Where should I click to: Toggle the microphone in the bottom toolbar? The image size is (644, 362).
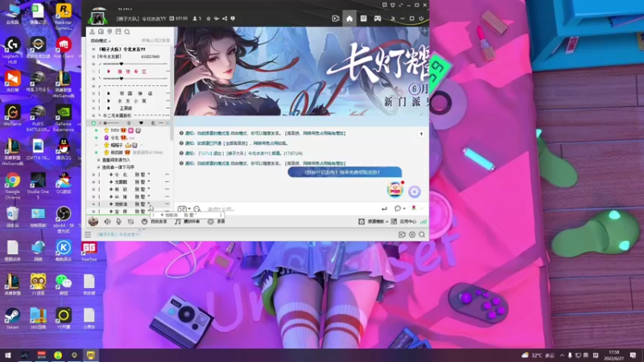pyautogui.click(x=118, y=222)
